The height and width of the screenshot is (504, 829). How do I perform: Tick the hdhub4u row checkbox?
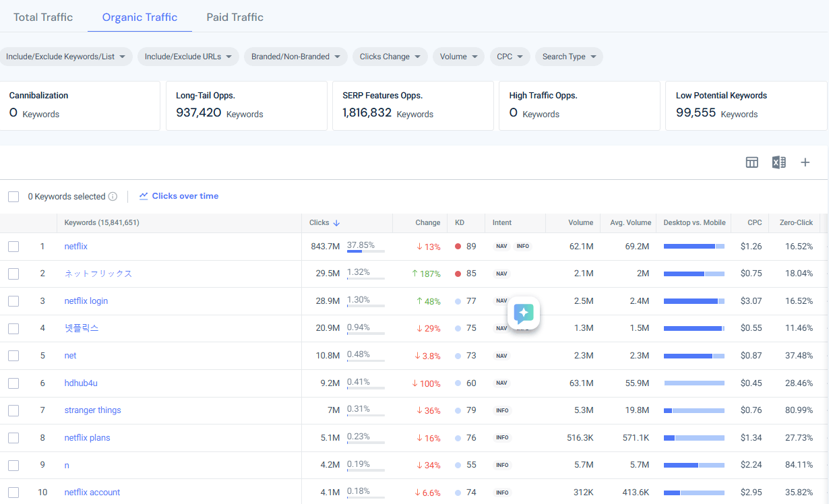(x=13, y=383)
